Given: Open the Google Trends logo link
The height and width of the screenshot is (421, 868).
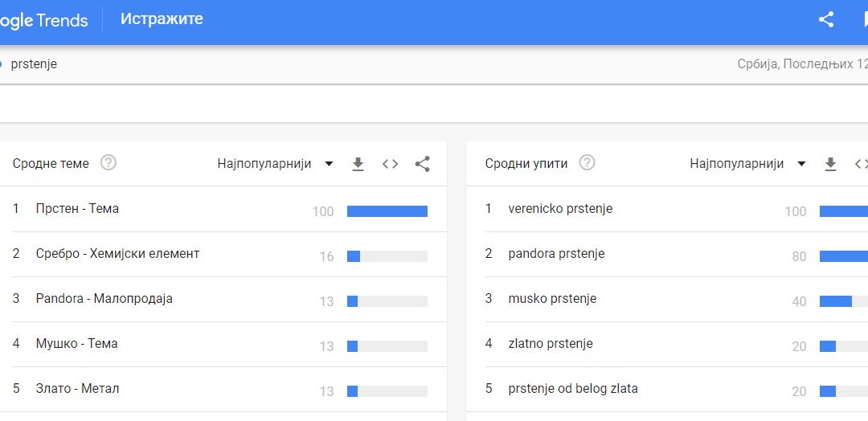Looking at the screenshot, I should coord(44,21).
